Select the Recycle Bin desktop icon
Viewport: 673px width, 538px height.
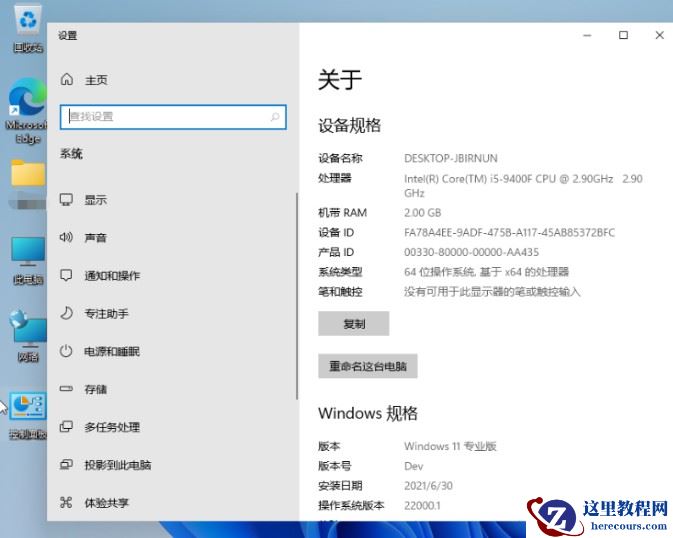click(x=28, y=29)
